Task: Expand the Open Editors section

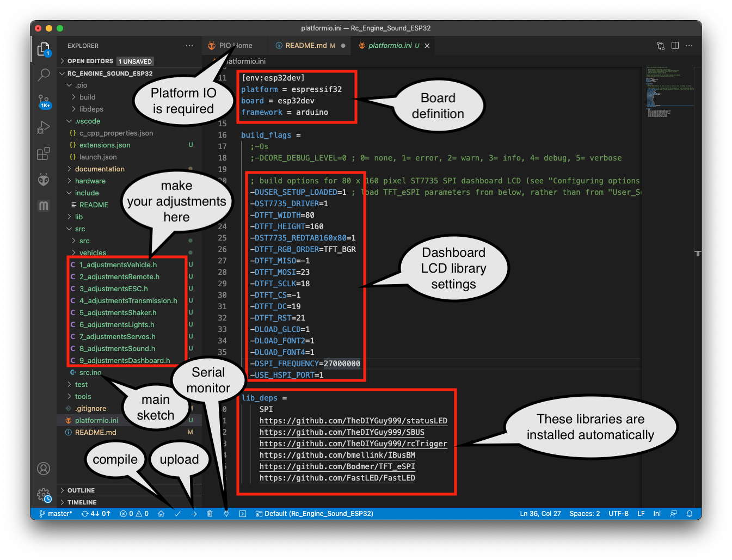Action: click(130, 61)
